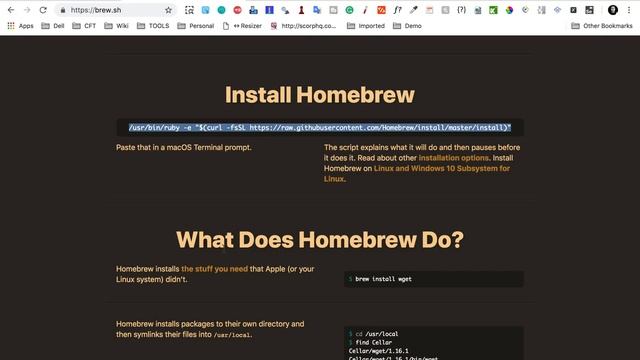Click the blue square 'i' extension icon
This screenshot has width=640, height=360.
(269, 10)
